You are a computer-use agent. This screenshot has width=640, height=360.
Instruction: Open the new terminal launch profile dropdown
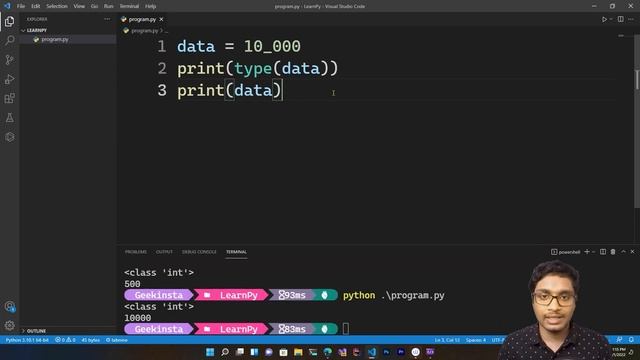pos(594,252)
